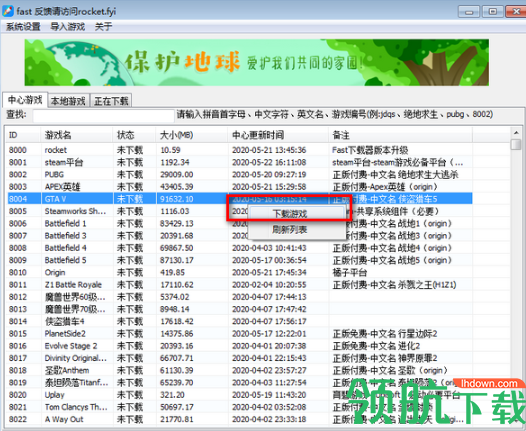Sort by the 状态 column header
This screenshot has height=431, width=526.
point(134,135)
